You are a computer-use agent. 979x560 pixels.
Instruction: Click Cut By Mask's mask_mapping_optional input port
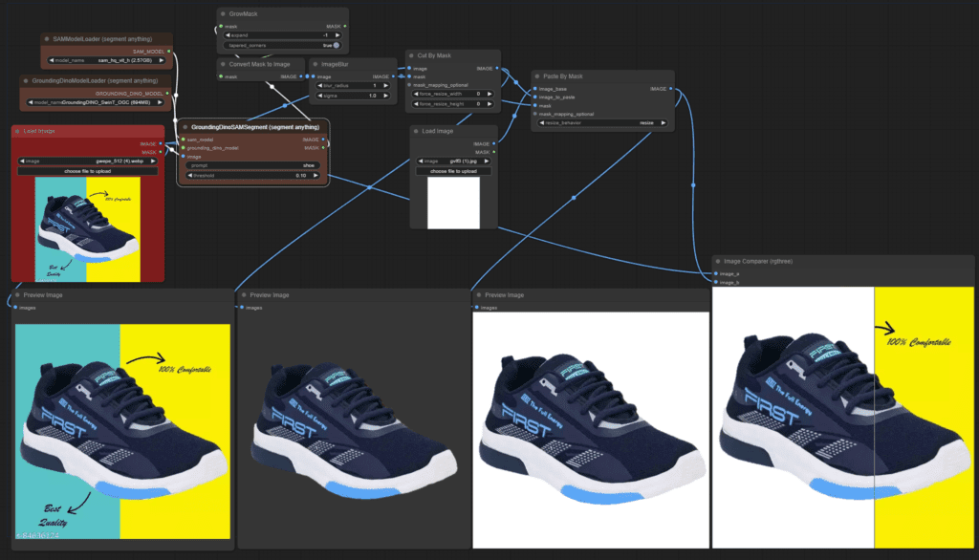coord(409,85)
